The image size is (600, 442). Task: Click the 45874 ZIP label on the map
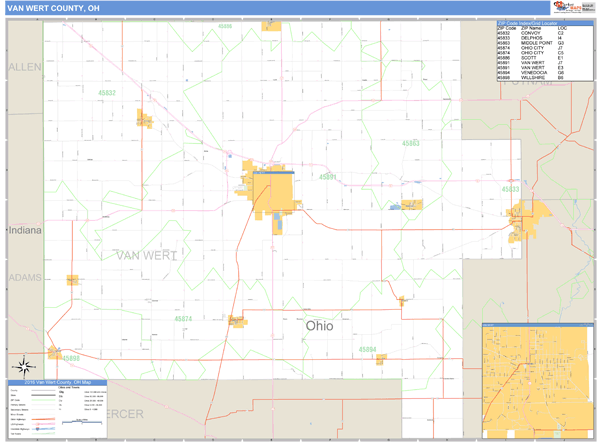[183, 319]
